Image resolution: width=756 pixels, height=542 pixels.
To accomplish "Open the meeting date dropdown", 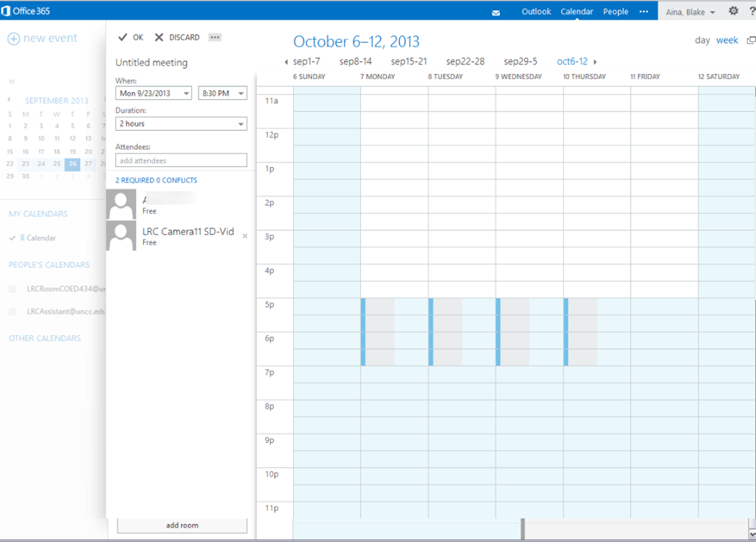I will click(x=154, y=93).
